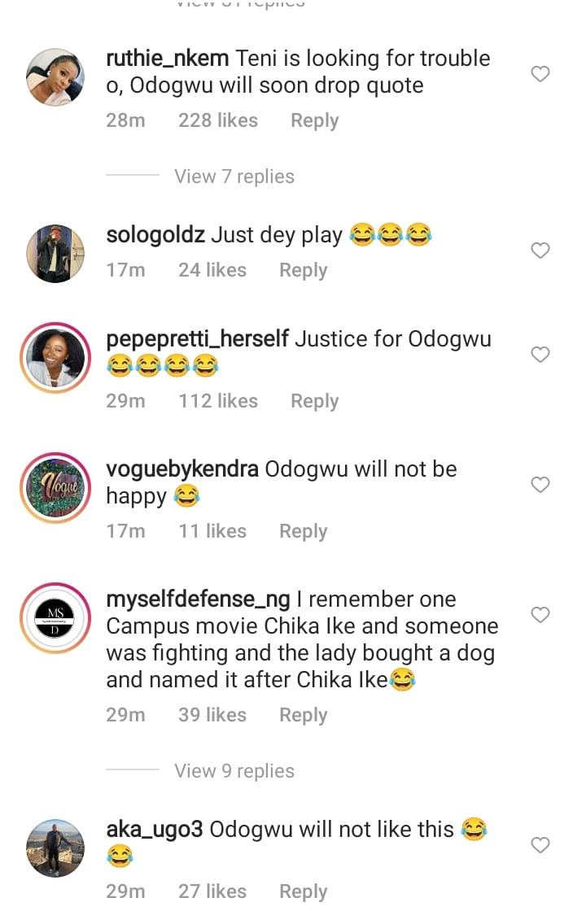Tap heart icon on solologoldz's comment
This screenshot has height=924, width=586.
540,251
